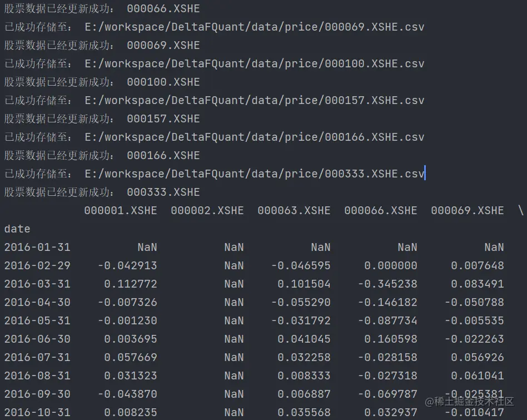Screen dimensions: 527x420
Task: Click value 0.056926
Action: (478, 357)
